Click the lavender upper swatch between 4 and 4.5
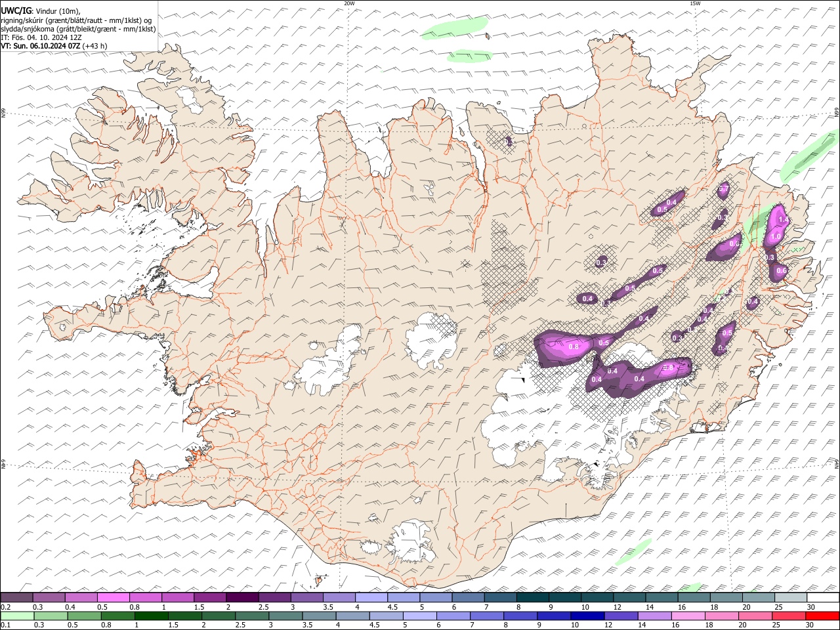Screen dimensions: 840x630 click(371, 597)
